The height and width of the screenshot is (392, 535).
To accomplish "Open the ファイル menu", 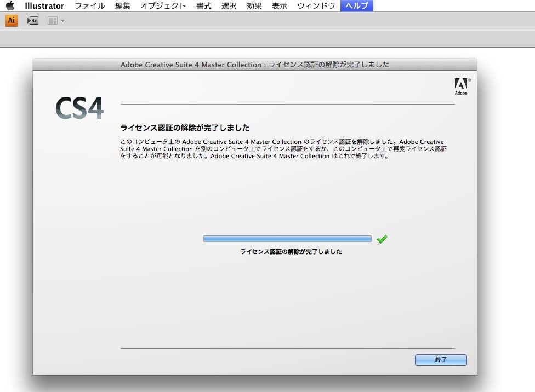I will (x=89, y=6).
